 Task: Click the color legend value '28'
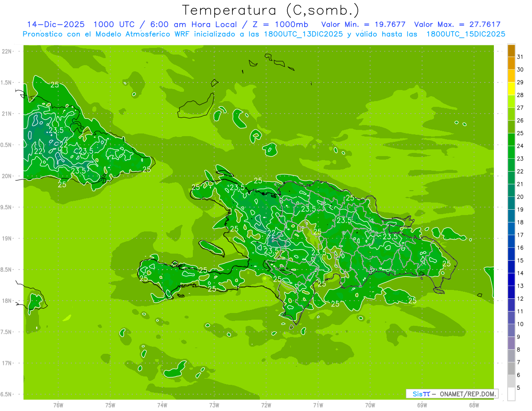(520, 95)
